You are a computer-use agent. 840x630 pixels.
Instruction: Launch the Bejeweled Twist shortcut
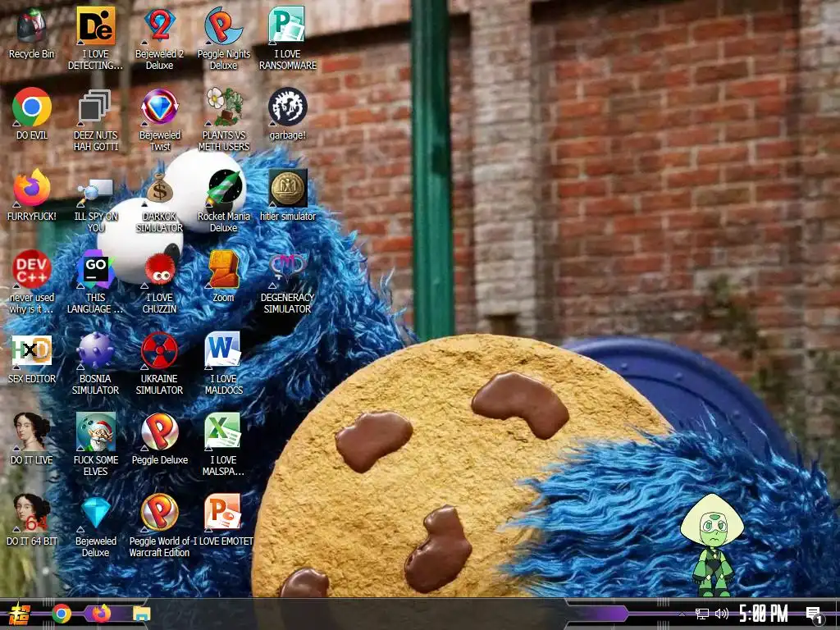(160, 121)
